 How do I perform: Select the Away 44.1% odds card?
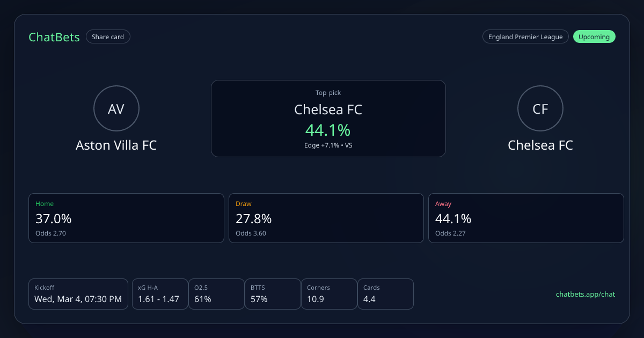(x=526, y=218)
